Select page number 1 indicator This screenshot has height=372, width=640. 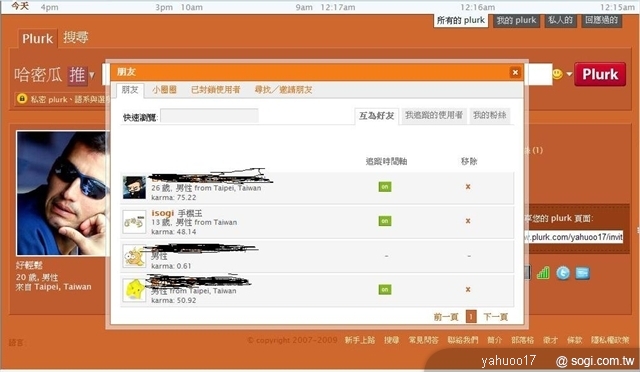[x=471, y=316]
